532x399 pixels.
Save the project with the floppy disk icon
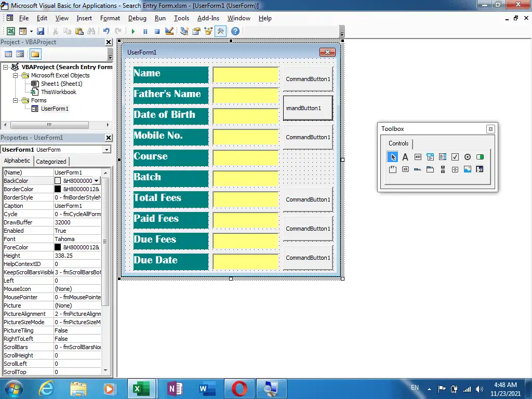[41, 31]
